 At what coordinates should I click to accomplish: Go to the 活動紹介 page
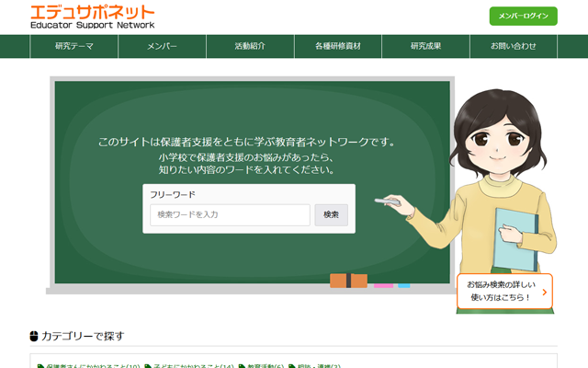[250, 46]
